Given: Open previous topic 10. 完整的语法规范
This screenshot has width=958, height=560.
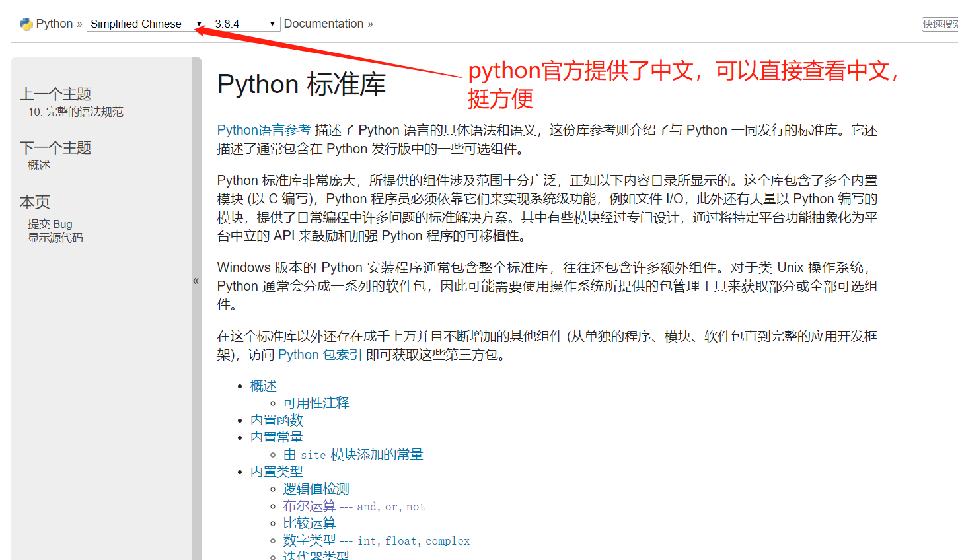Looking at the screenshot, I should 75,112.
